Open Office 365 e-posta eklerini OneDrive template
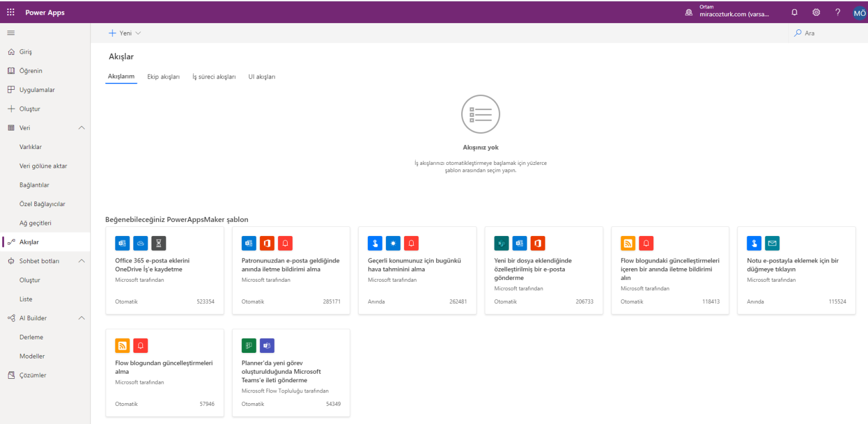 click(x=164, y=270)
